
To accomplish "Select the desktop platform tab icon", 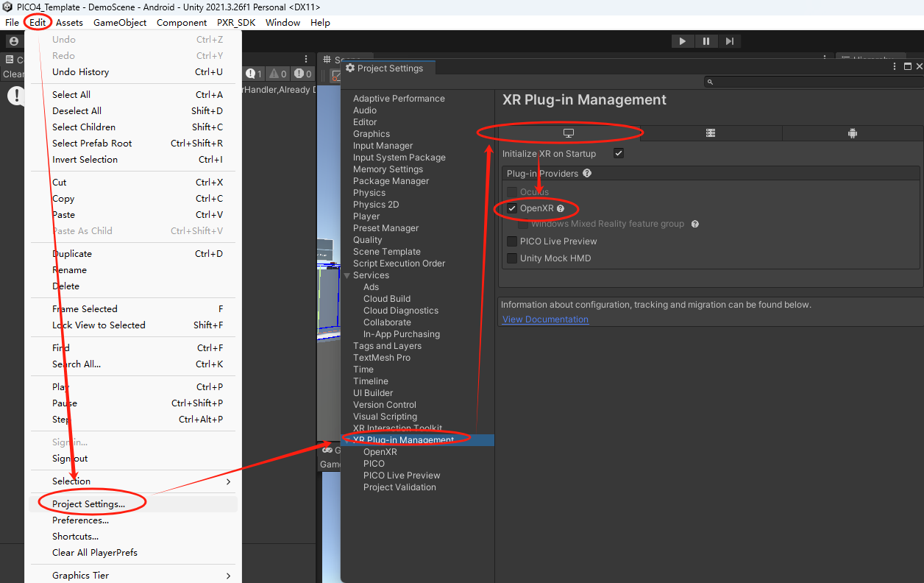I will click(569, 133).
